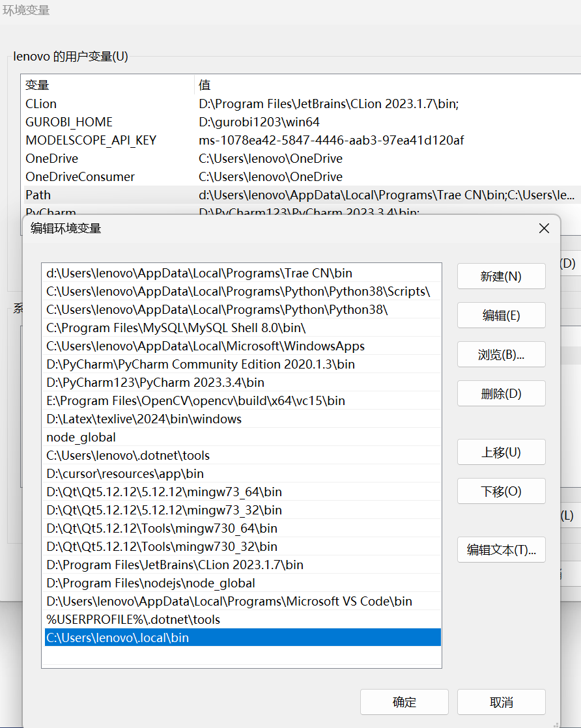Cancel the dialog with 取消 button

501,702
